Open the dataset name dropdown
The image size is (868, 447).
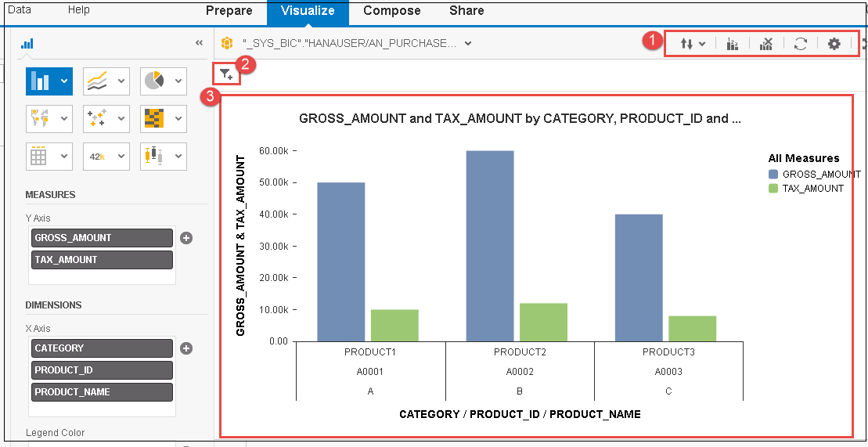(x=468, y=43)
